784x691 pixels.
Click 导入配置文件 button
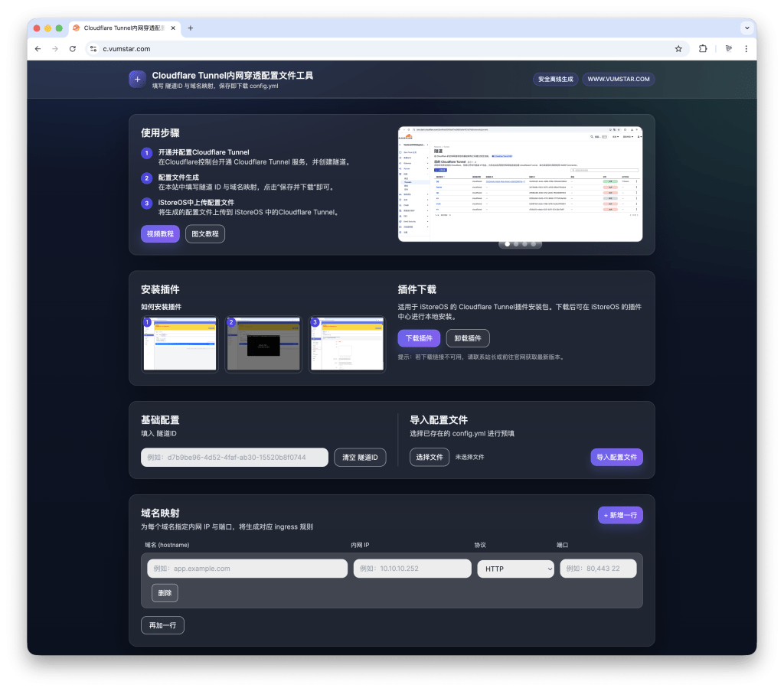[x=616, y=457]
